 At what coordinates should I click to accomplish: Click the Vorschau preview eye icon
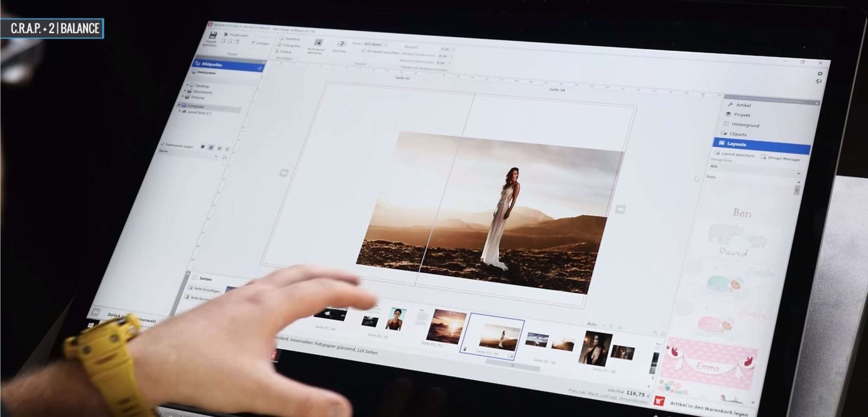341,44
